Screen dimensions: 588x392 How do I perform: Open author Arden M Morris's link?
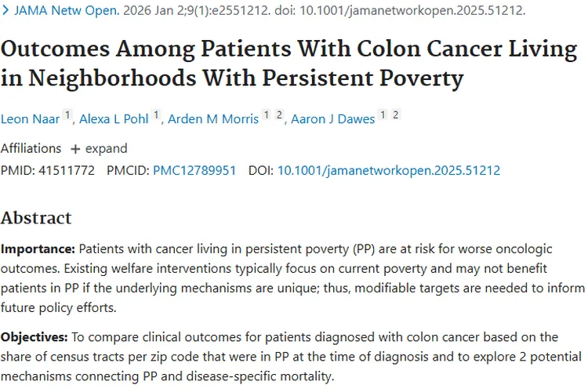click(x=213, y=119)
